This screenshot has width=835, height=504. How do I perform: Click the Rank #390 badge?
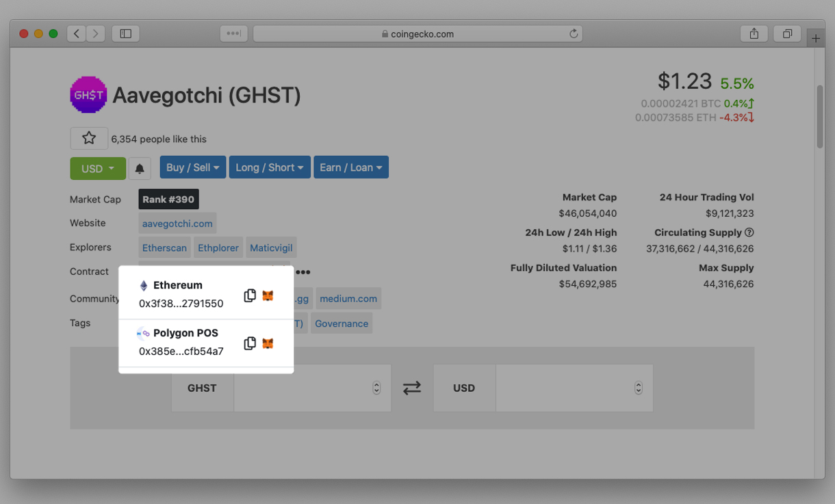point(168,200)
